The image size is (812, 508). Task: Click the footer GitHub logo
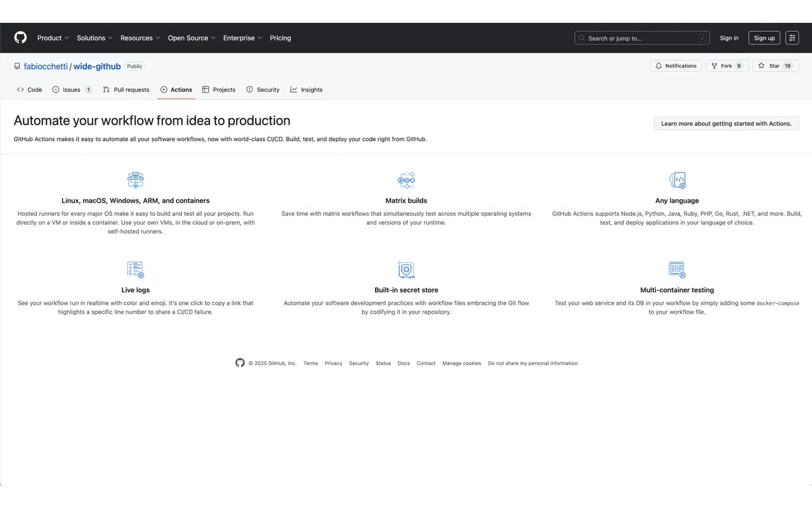[240, 363]
